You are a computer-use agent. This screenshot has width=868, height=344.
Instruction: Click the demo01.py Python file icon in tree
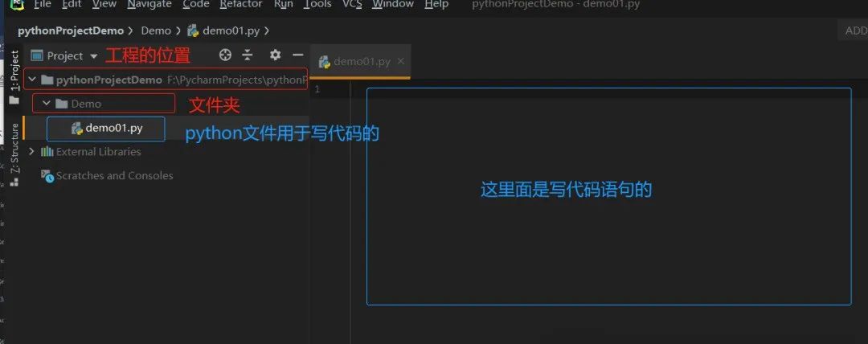(x=77, y=129)
